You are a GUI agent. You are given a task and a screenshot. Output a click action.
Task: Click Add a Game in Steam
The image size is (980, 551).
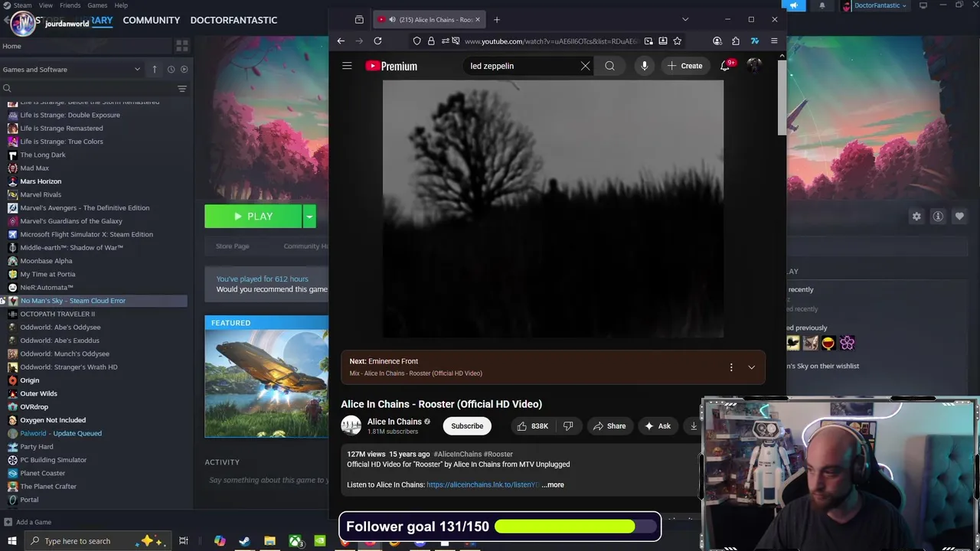(28, 522)
